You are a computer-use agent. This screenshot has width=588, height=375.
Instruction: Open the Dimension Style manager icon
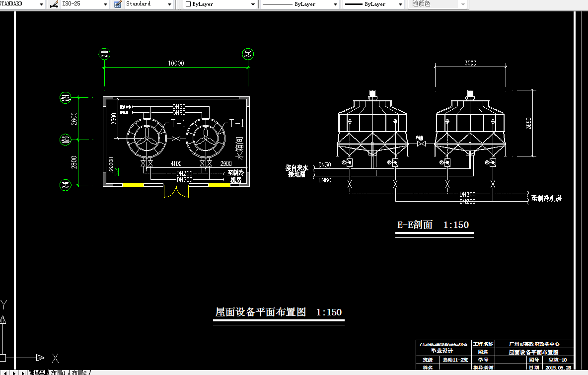(54, 4)
